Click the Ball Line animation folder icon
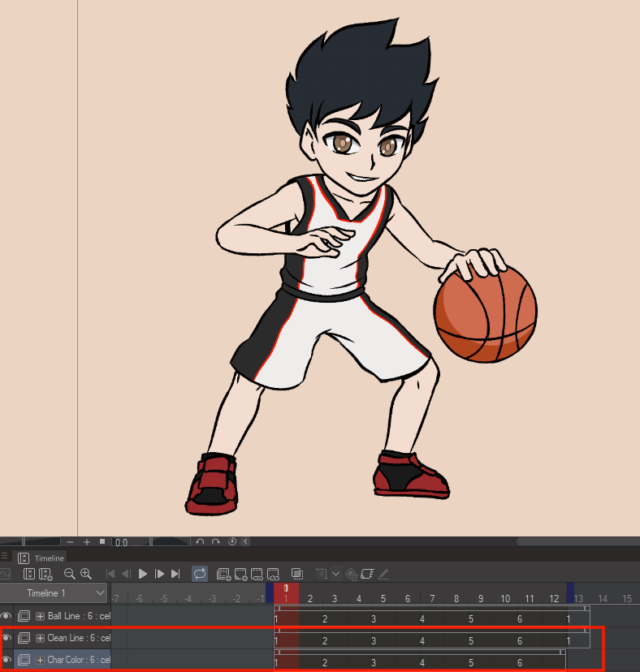Screen dimensions: 640x672 tap(24, 616)
